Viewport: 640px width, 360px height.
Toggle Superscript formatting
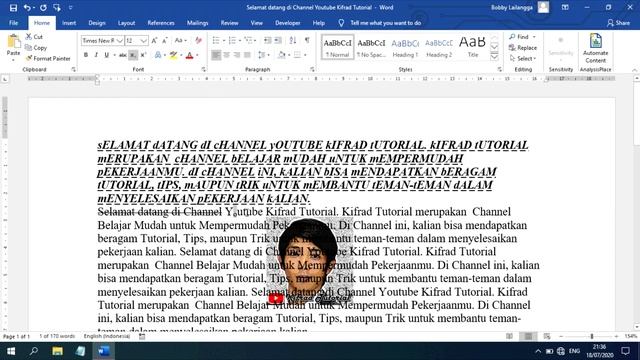[143, 55]
